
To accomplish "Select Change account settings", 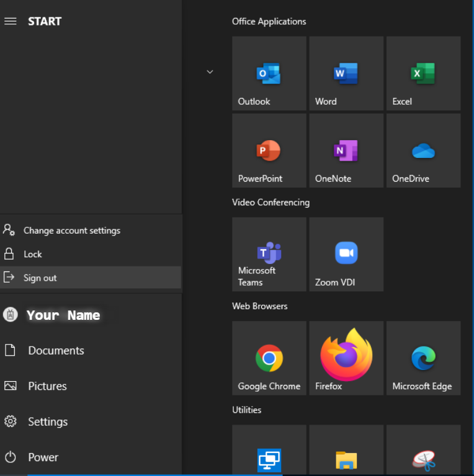I will [x=71, y=231].
